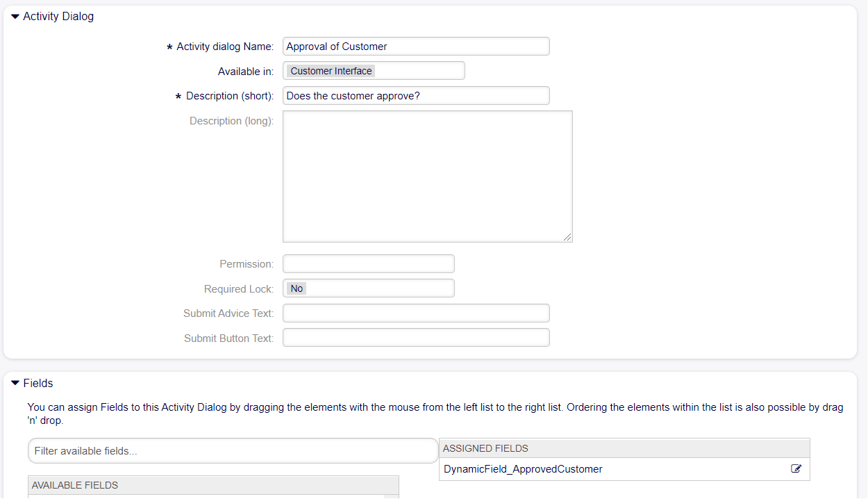Focus the Activity dialog Name field
The width and height of the screenshot is (868, 499).
pyautogui.click(x=415, y=47)
